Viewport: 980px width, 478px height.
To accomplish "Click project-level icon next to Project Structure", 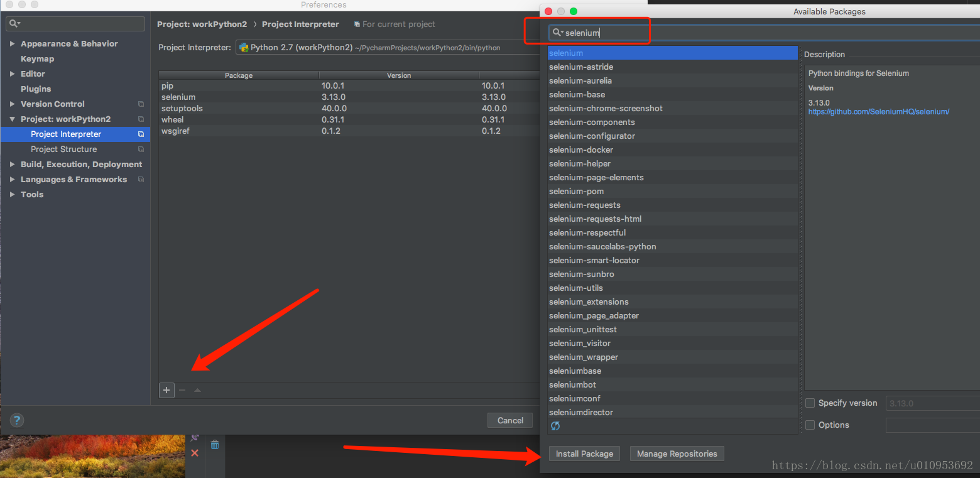I will (x=141, y=149).
